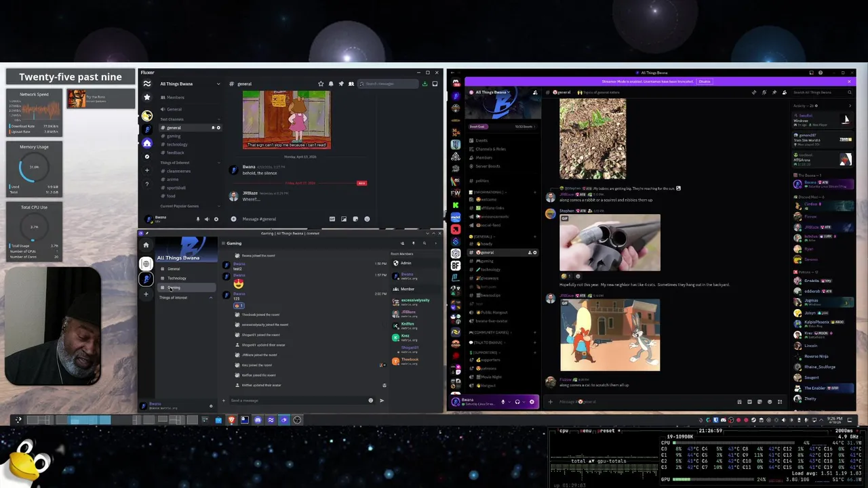
Task: Click the green download icon in Fluxer
Action: (x=425, y=83)
